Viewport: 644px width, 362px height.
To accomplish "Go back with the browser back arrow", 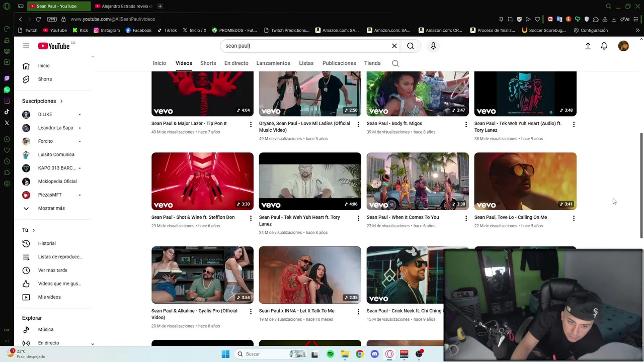I will click(x=20, y=19).
